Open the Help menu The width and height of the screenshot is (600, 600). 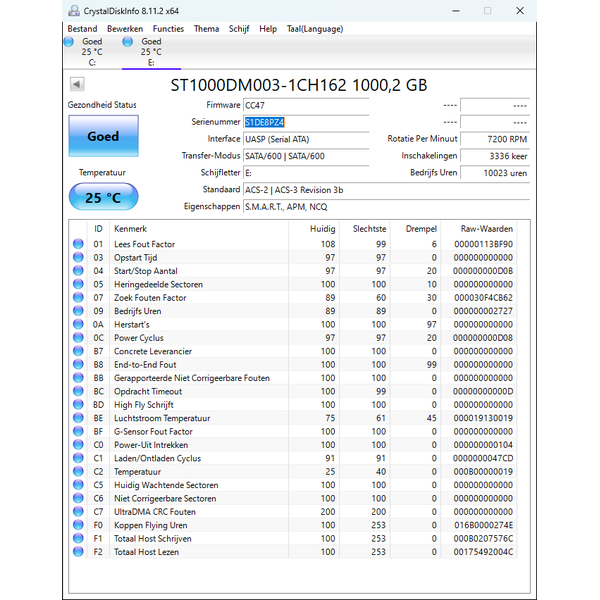tap(268, 29)
